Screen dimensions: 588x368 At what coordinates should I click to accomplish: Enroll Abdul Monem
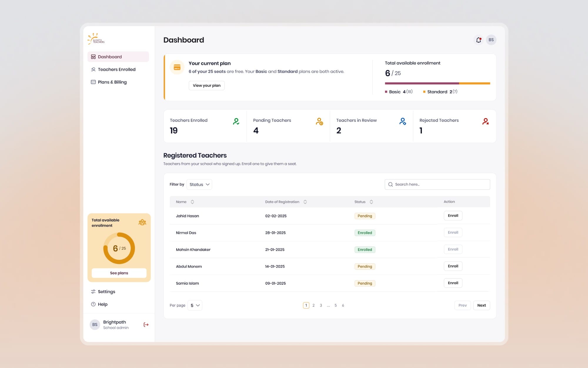(x=453, y=266)
